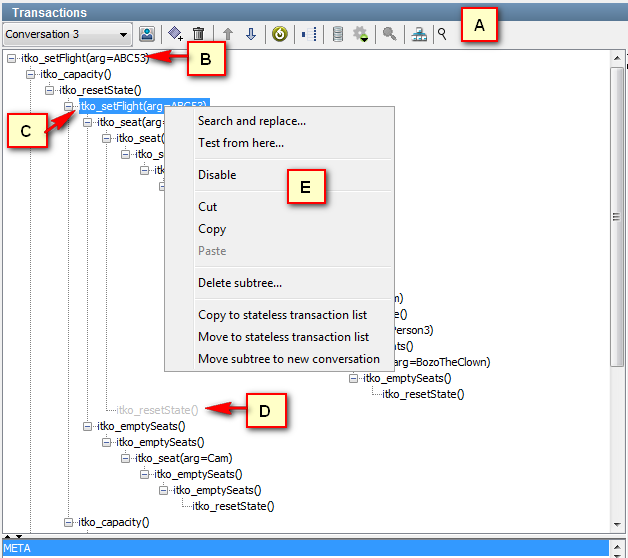Select Cut in the context menu
Screen dimensions: 628x558
pos(207,207)
